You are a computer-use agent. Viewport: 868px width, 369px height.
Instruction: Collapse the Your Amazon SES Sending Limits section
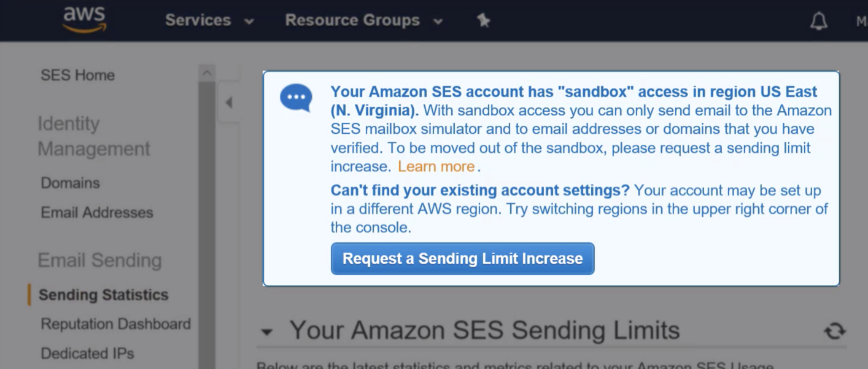[266, 331]
